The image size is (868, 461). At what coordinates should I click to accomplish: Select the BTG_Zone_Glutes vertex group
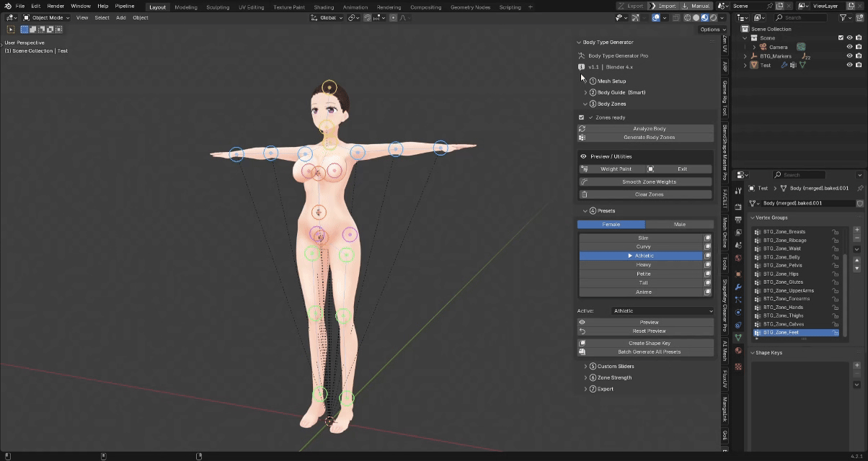point(796,282)
